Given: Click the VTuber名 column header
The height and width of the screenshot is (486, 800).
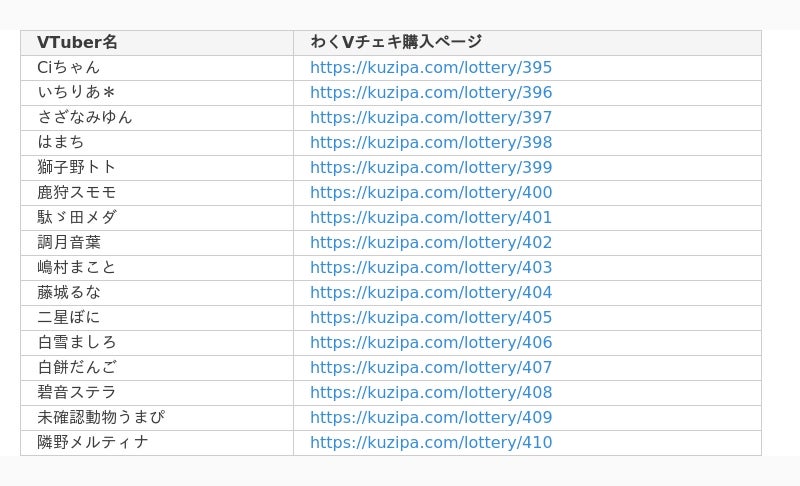Looking at the screenshot, I should (77, 42).
